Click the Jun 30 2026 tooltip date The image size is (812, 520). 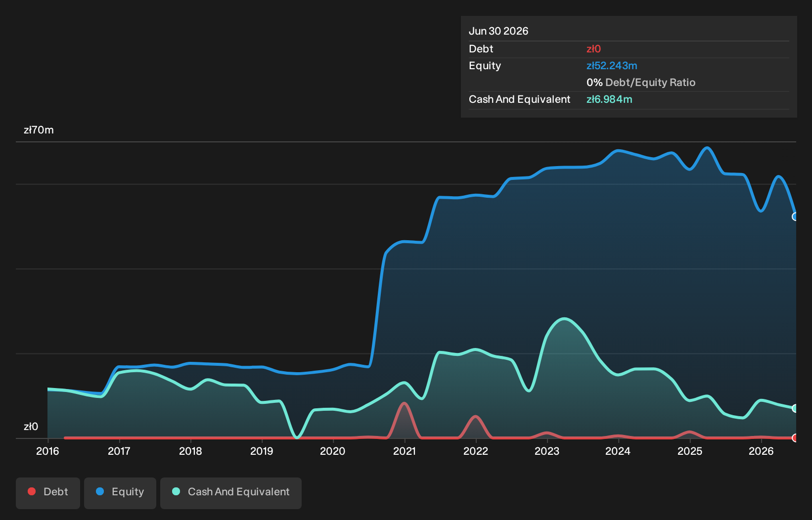click(x=498, y=31)
